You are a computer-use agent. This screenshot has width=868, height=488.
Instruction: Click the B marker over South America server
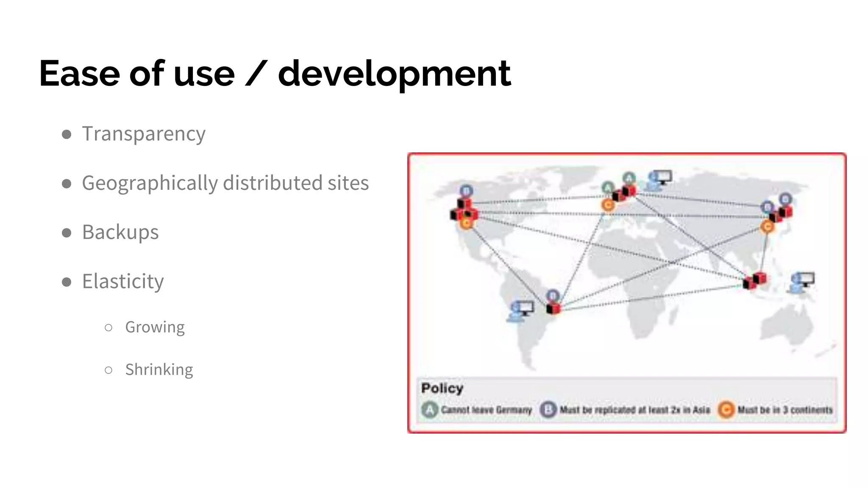click(x=553, y=295)
